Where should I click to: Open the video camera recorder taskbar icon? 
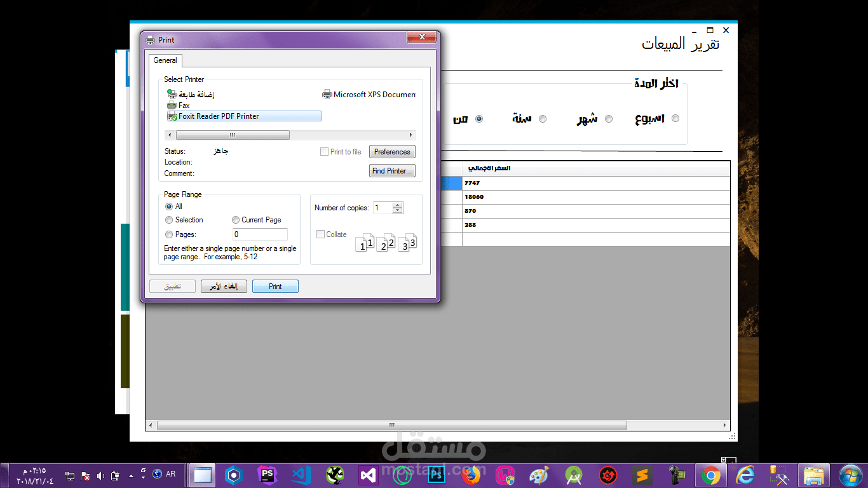pos(676,475)
